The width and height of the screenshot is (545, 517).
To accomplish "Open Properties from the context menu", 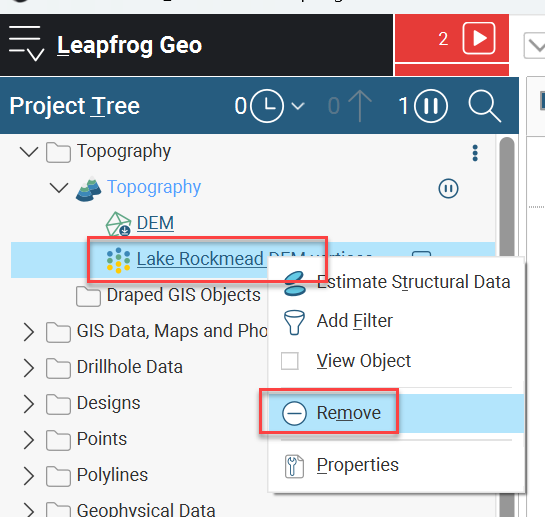I will 357,465.
